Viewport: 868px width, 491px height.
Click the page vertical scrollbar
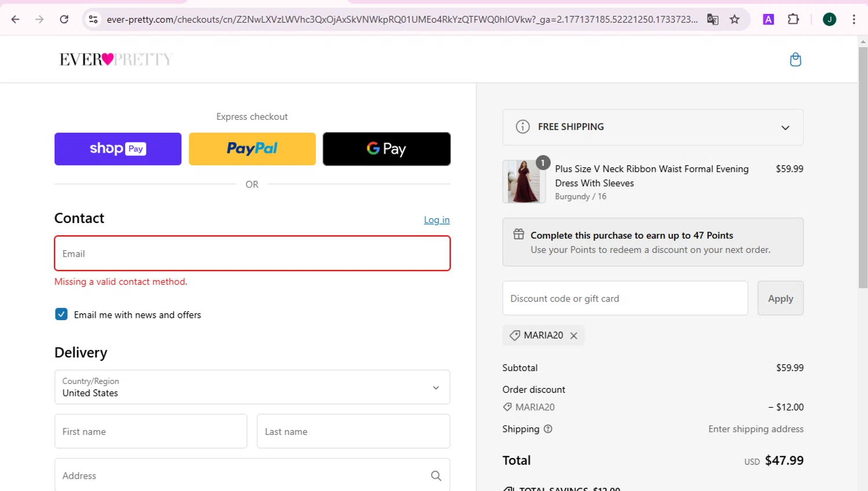(x=863, y=168)
